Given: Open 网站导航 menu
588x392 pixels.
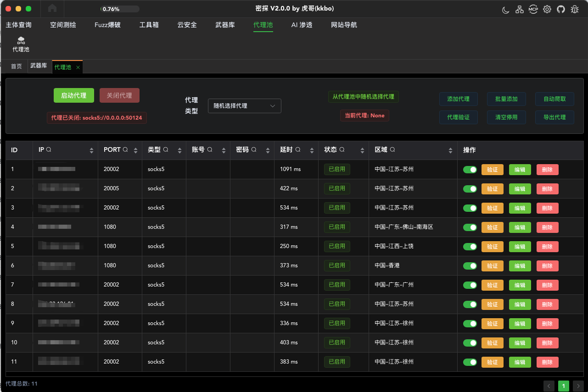Looking at the screenshot, I should 344,25.
